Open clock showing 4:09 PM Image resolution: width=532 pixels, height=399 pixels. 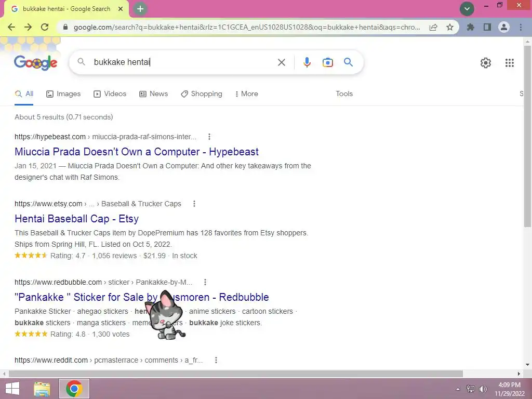pos(509,389)
